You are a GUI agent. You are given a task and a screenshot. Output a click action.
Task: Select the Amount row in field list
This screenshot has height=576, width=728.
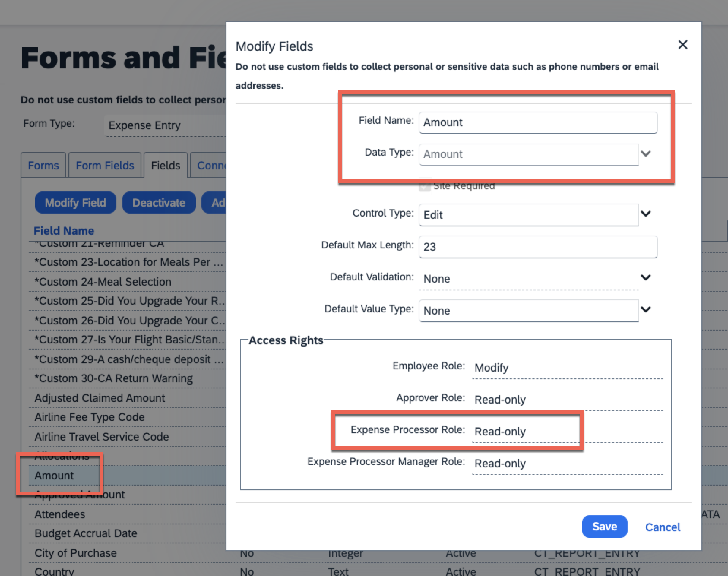click(x=54, y=476)
